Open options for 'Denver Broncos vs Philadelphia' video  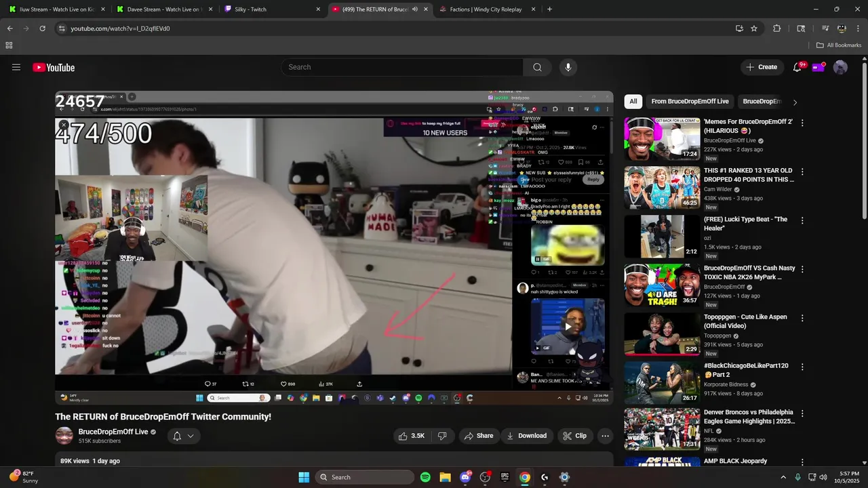[802, 413]
